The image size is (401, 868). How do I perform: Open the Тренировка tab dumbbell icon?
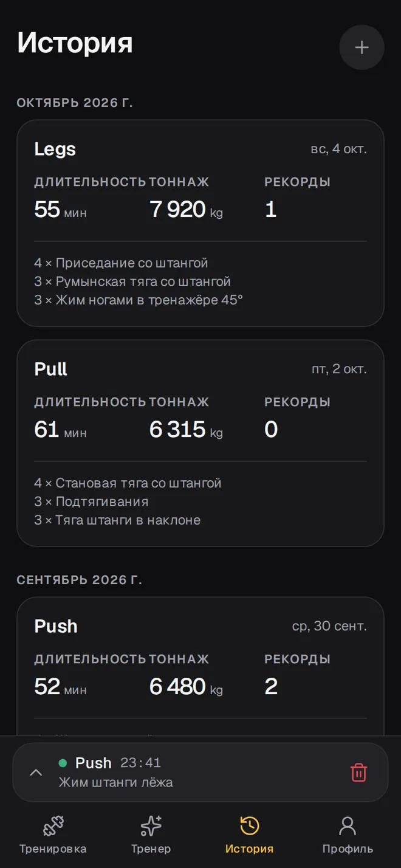tap(53, 826)
